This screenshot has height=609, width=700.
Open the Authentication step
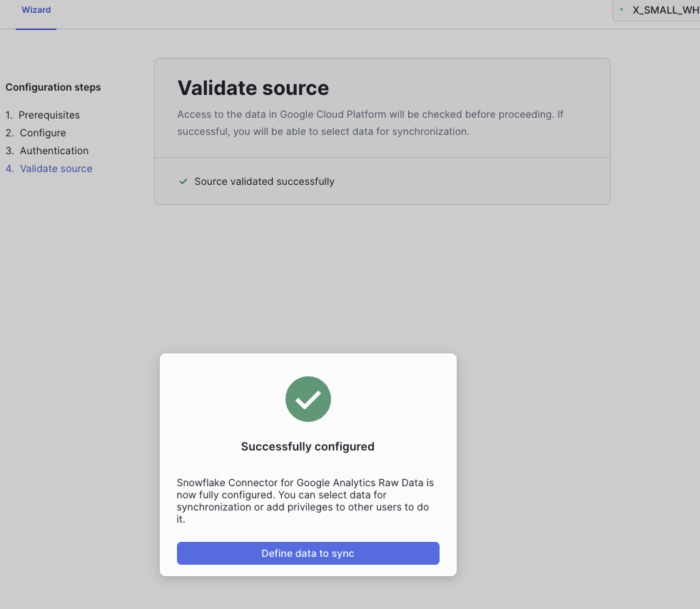pos(54,151)
